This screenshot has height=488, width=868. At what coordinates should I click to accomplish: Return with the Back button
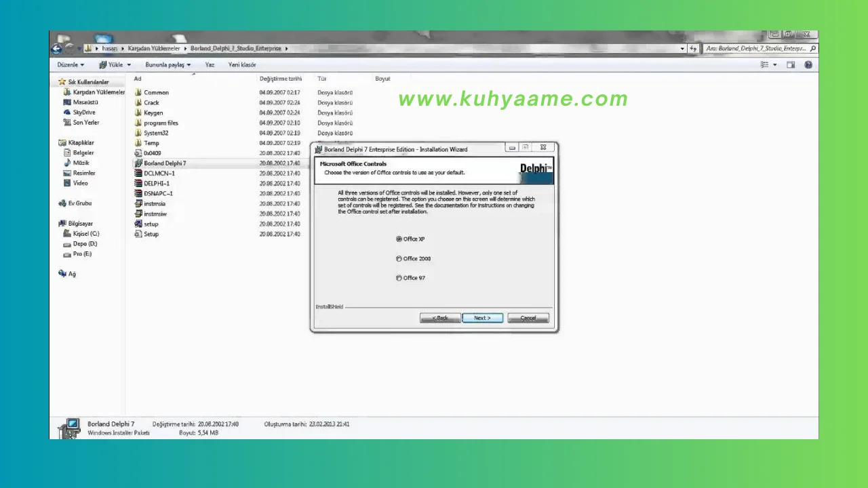click(440, 318)
